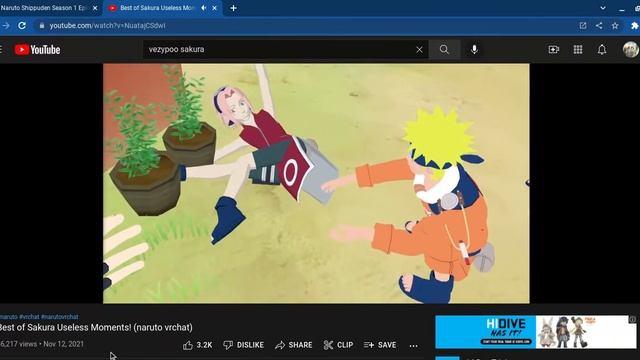
Task: Mute the Sakura tab audio icon
Action: click(203, 8)
